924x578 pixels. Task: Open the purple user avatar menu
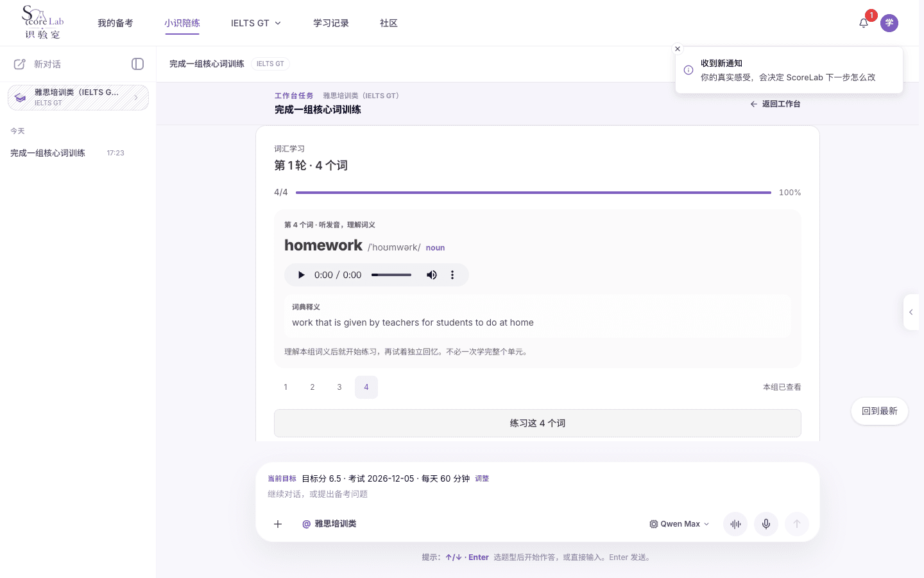(x=889, y=23)
